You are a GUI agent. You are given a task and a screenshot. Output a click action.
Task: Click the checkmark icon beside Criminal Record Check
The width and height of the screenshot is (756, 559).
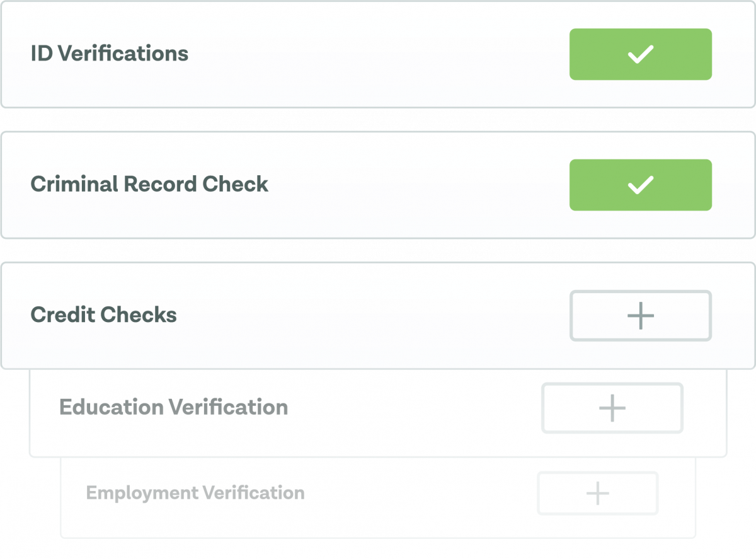641,185
